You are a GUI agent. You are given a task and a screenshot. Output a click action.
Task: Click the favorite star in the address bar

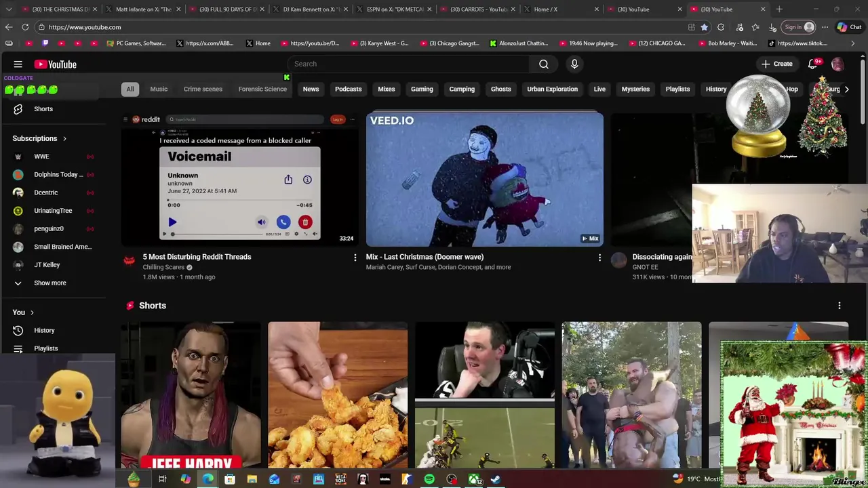(705, 27)
